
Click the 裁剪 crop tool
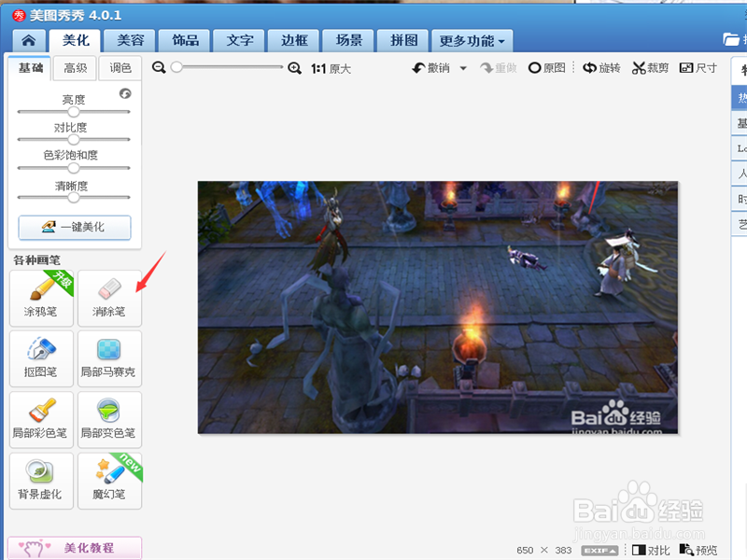(x=650, y=68)
